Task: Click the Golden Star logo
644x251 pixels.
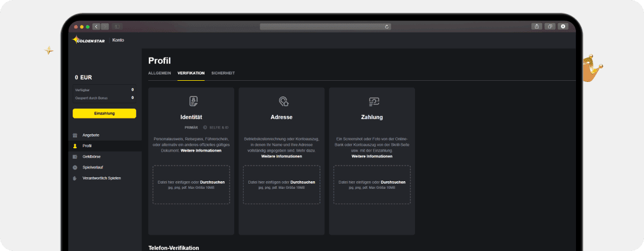Action: coord(88,40)
